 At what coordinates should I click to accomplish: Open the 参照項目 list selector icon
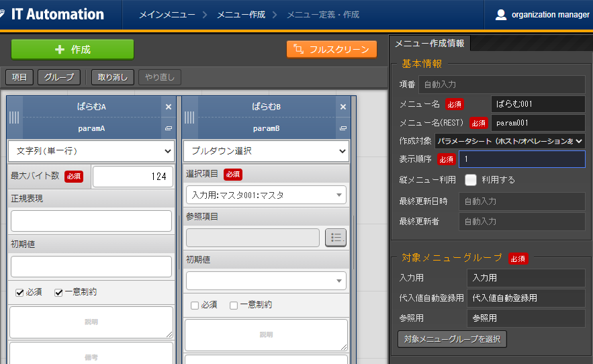[336, 238]
